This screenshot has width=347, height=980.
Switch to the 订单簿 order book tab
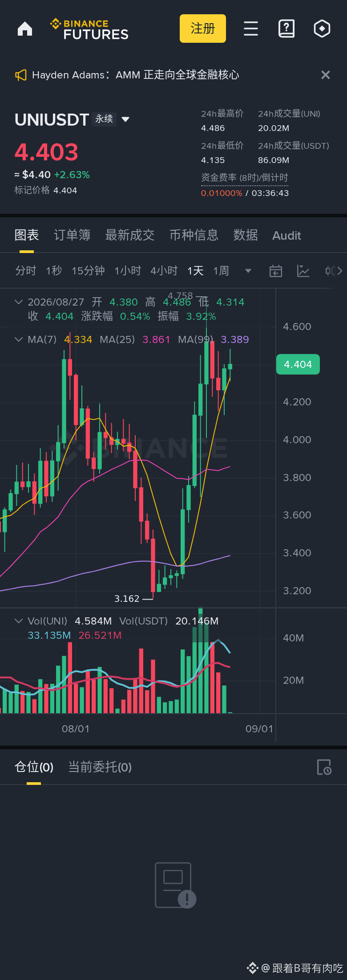pyautogui.click(x=72, y=235)
